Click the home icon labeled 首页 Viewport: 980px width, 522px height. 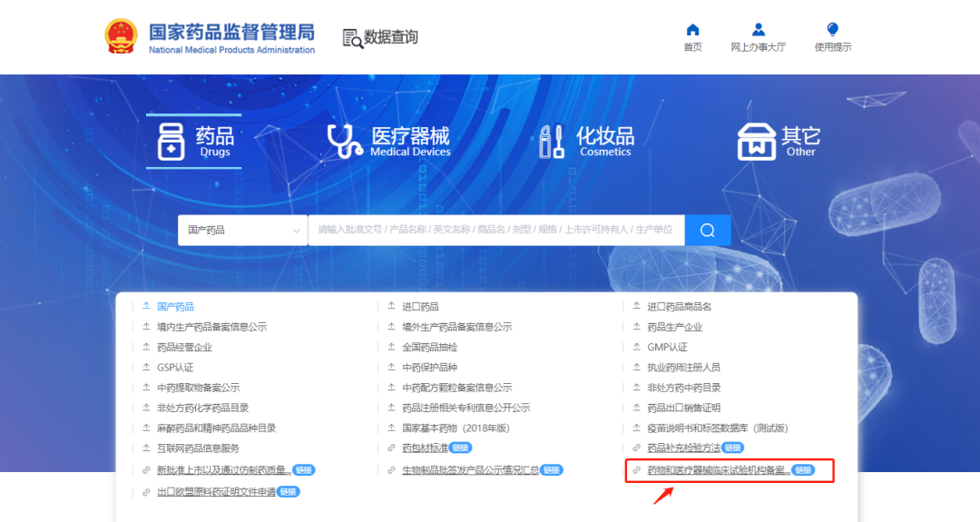(x=692, y=30)
